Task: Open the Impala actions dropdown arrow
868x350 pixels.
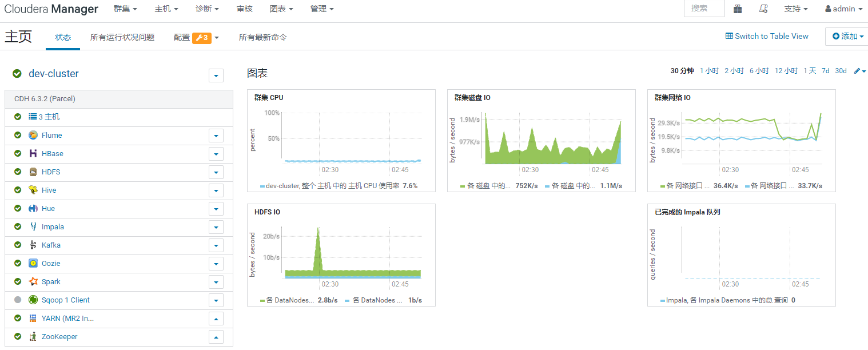Action: [216, 228]
